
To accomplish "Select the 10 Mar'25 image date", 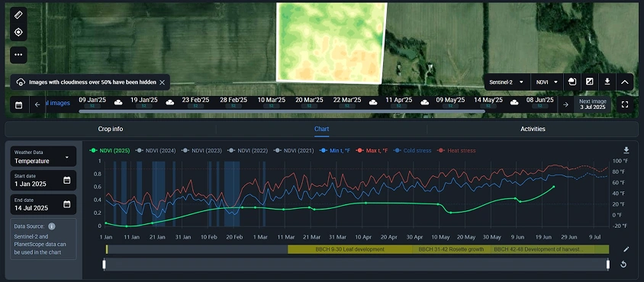I will tap(271, 102).
